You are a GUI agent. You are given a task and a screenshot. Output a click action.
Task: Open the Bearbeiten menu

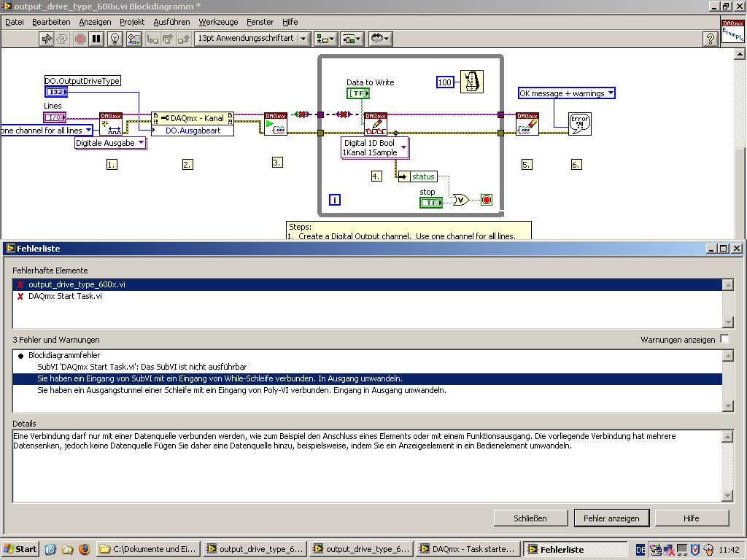[51, 22]
